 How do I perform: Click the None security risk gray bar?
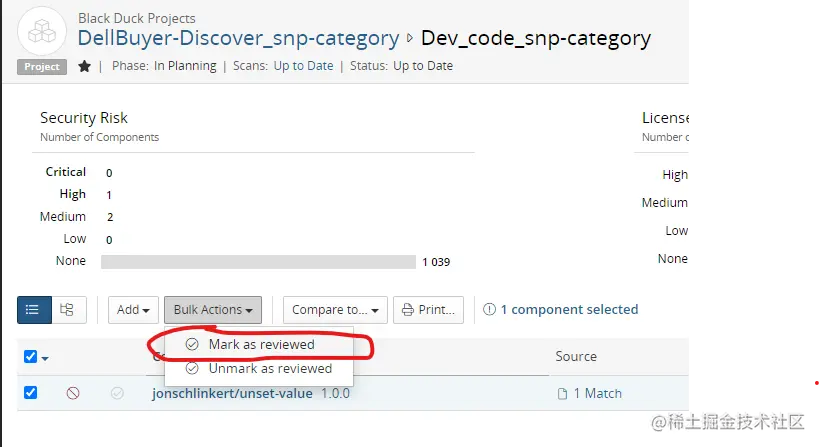coord(258,261)
